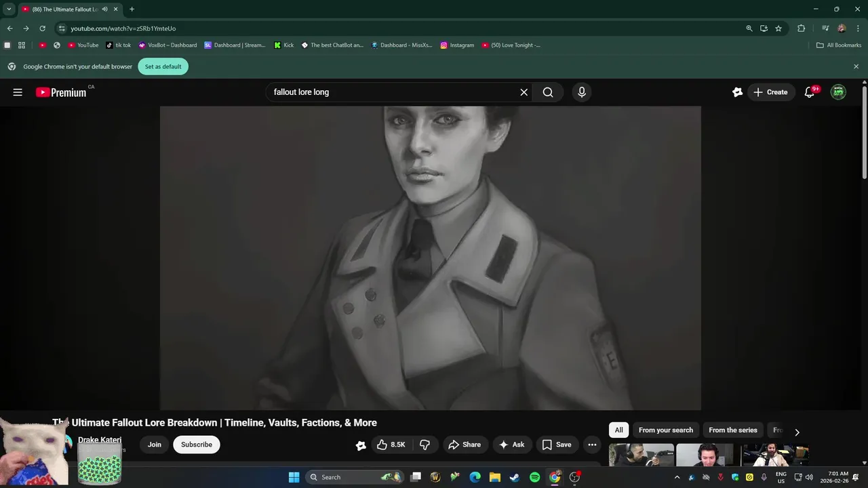This screenshot has height=488, width=868.
Task: Go to YouTube Premium home logo
Action: pyautogui.click(x=61, y=92)
